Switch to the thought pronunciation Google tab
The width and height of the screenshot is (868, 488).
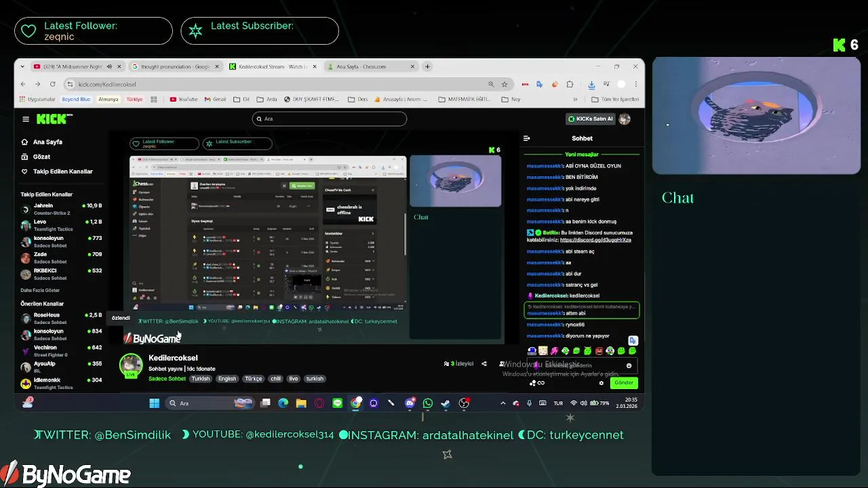(x=175, y=66)
